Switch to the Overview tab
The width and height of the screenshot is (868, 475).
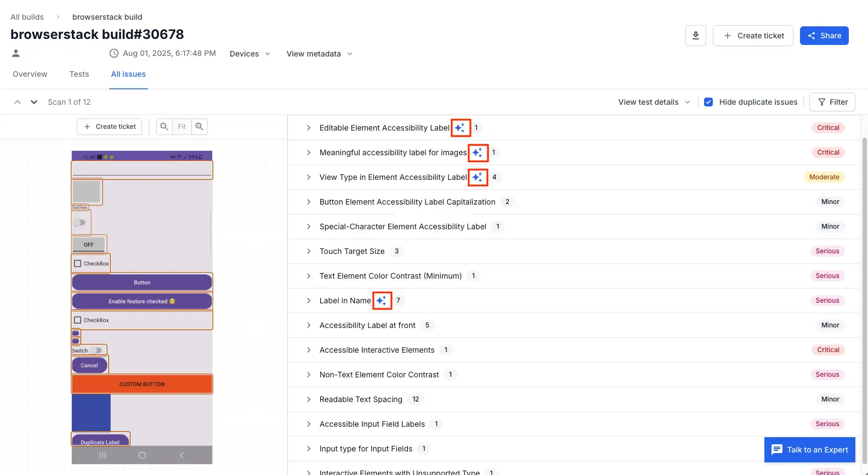click(x=30, y=74)
